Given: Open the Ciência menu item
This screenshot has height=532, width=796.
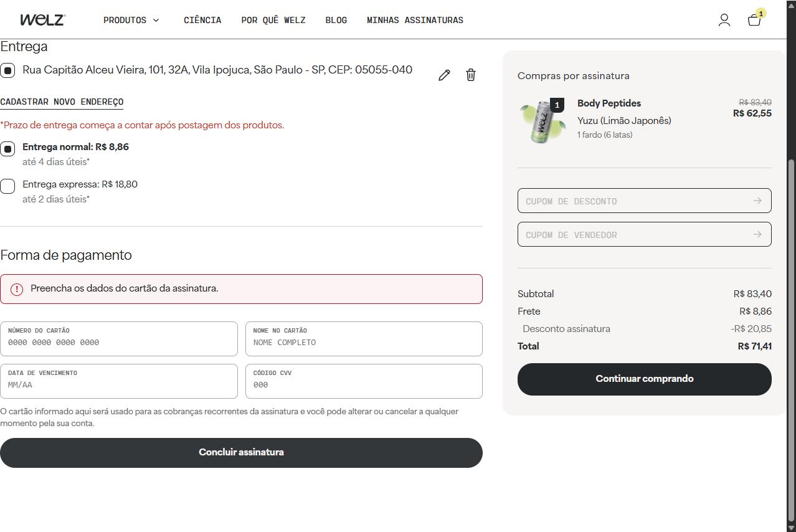Looking at the screenshot, I should coord(202,20).
